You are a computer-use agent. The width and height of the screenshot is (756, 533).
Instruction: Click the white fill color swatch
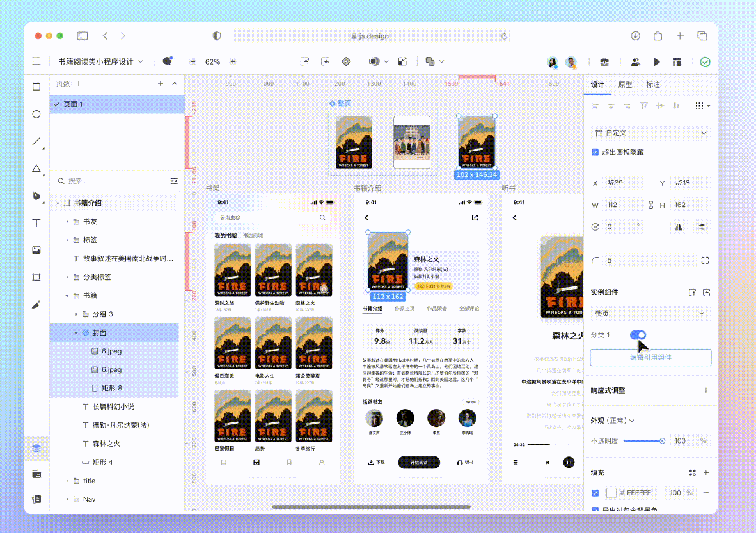click(611, 493)
